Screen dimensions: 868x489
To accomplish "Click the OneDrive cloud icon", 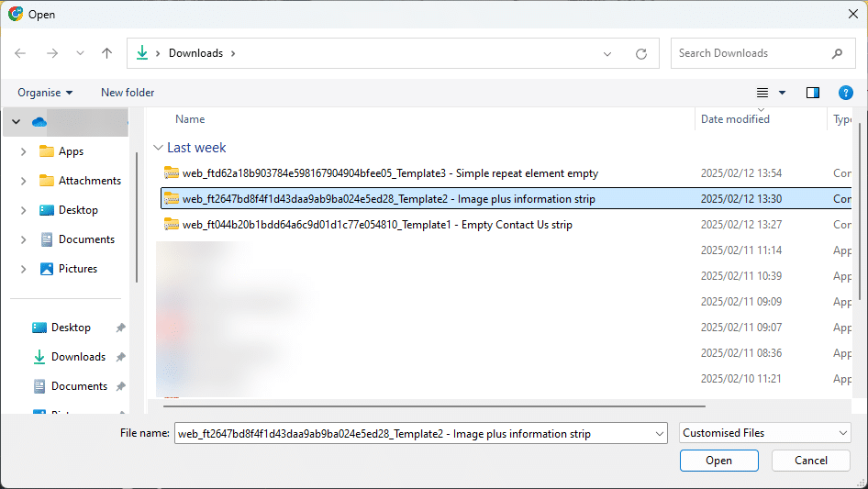I will click(x=39, y=122).
